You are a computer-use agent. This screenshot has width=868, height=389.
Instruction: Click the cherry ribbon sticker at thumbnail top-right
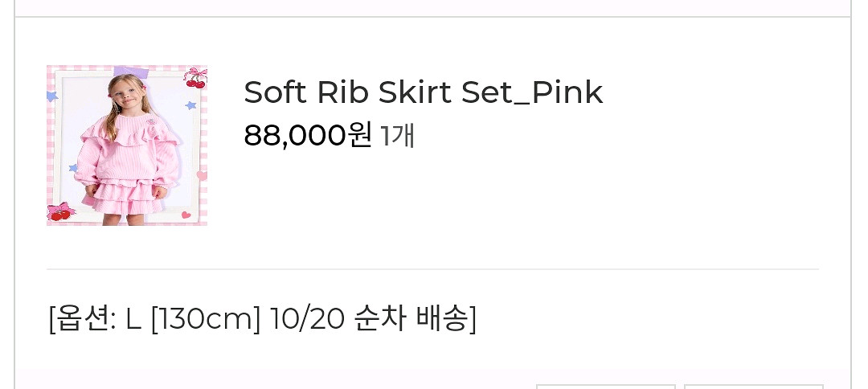tap(195, 77)
